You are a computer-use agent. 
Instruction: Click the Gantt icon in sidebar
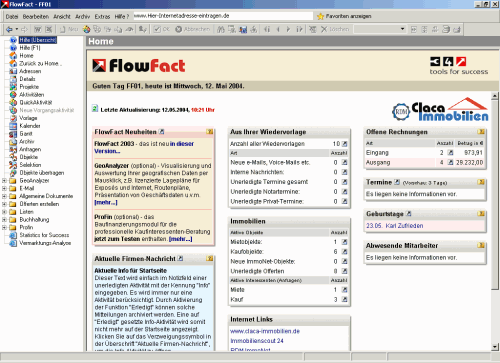tap(13, 134)
